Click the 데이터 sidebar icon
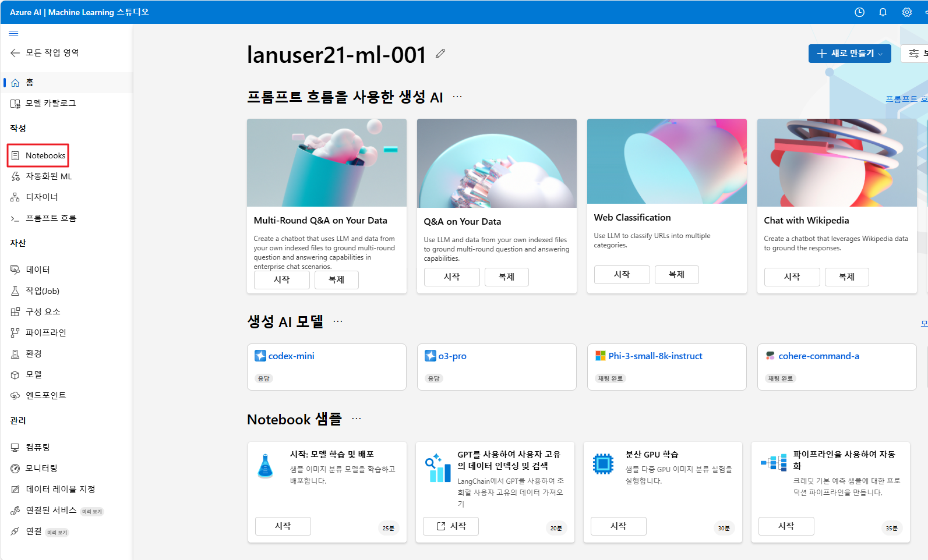This screenshot has width=928, height=560. [x=15, y=270]
